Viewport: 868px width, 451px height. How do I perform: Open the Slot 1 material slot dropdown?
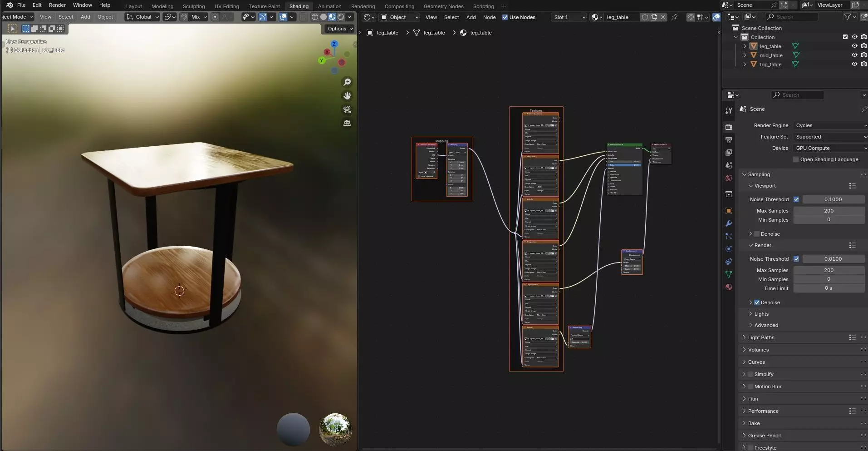569,17
